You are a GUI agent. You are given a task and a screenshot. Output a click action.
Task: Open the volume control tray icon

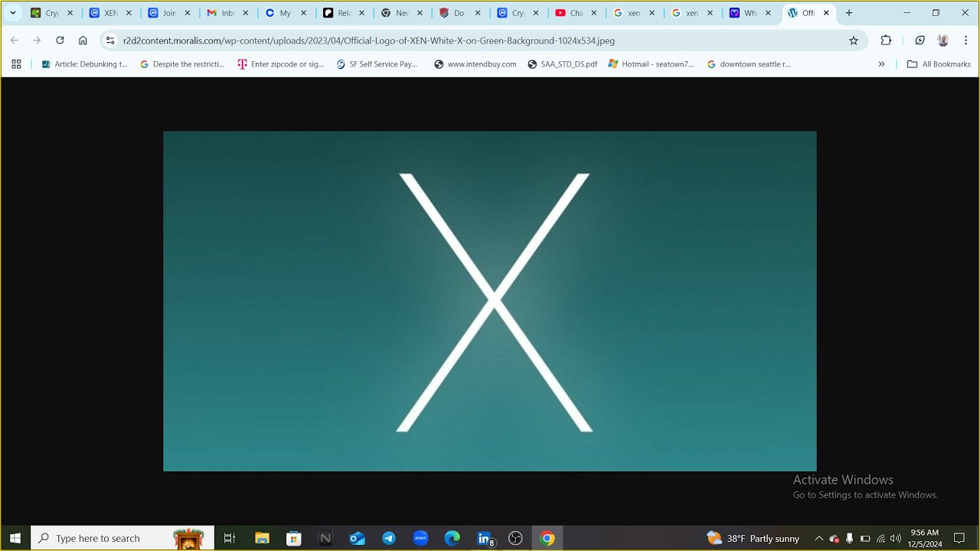896,539
